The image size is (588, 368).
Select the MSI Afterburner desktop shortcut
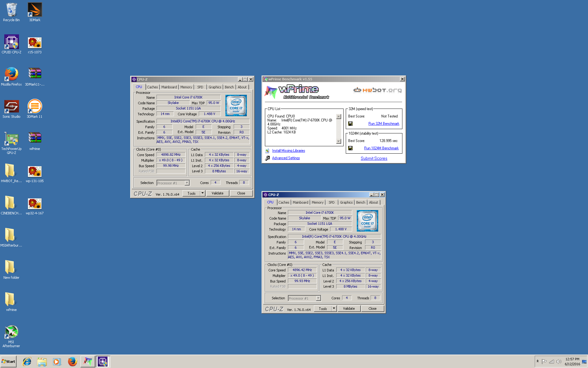(x=11, y=336)
